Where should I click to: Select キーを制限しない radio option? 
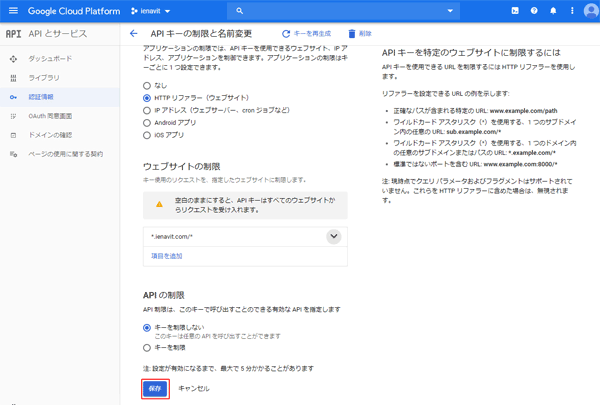click(147, 328)
